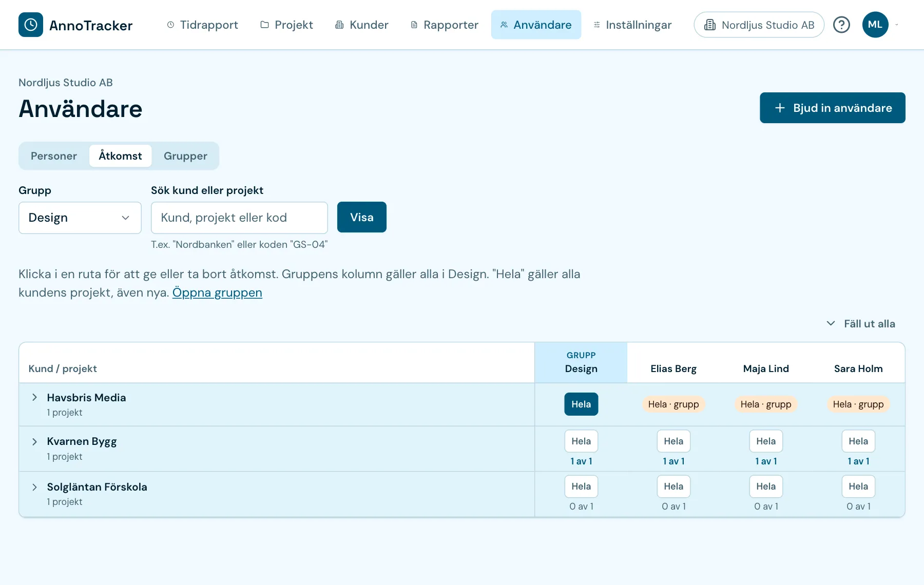This screenshot has height=585, width=924.
Task: Go to the Projekt menu item
Action: (x=286, y=25)
